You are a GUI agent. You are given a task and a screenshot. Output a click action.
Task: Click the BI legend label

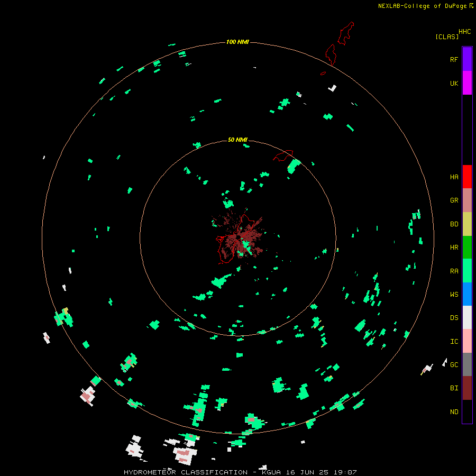454,388
